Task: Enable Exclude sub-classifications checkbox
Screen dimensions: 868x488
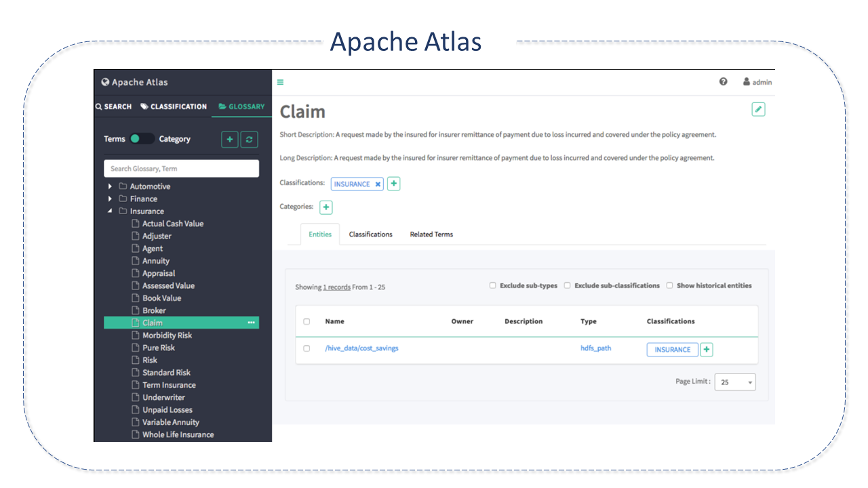Action: tap(568, 285)
